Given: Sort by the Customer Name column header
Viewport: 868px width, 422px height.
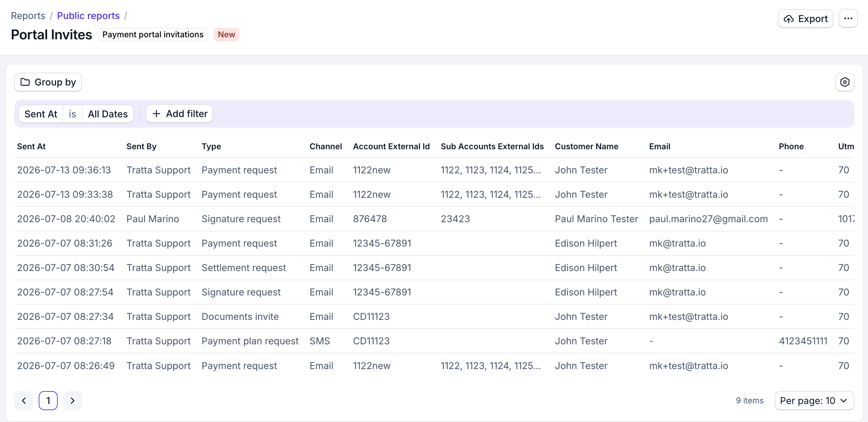Looking at the screenshot, I should coord(586,147).
